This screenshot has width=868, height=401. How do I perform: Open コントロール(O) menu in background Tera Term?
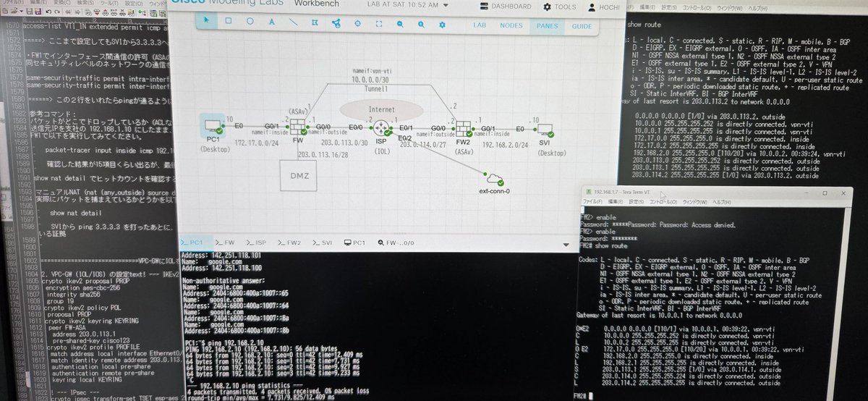pos(697,8)
